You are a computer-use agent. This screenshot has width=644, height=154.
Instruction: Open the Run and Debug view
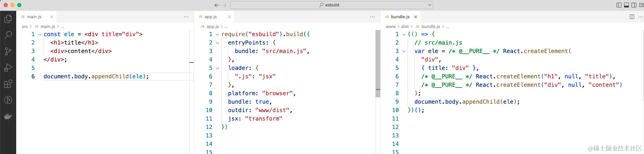tap(8, 68)
